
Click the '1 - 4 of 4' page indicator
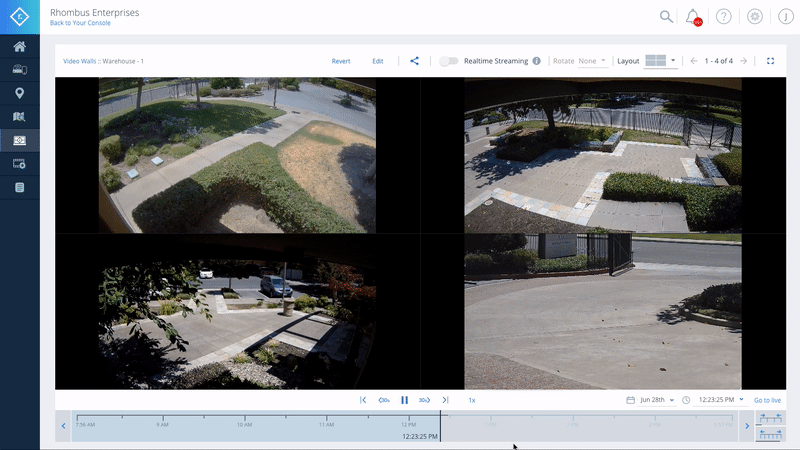pos(718,61)
